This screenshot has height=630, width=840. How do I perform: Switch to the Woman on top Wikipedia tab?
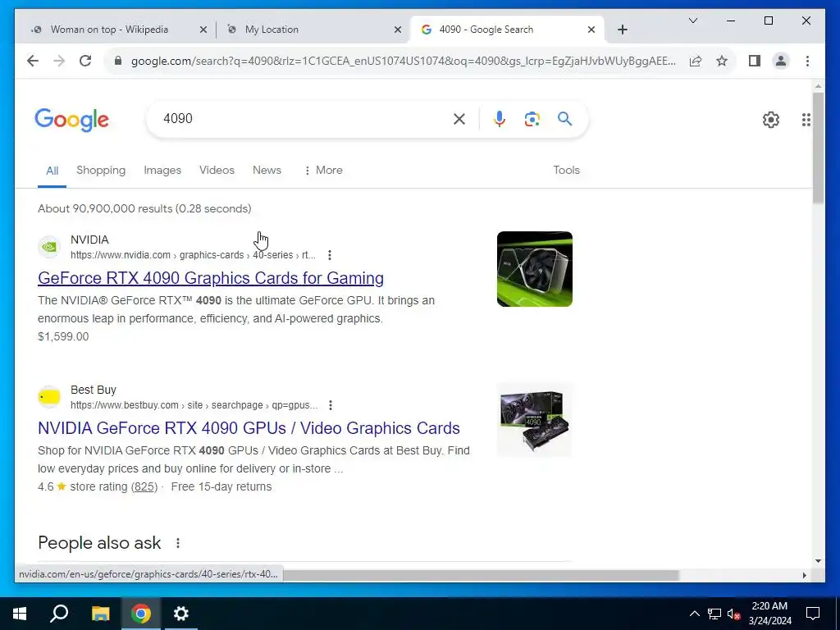110,30
